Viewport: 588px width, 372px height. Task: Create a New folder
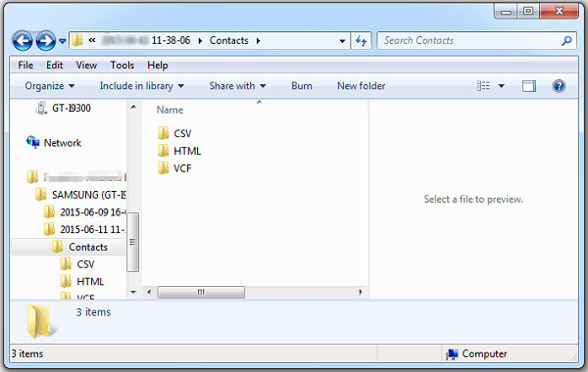(361, 86)
